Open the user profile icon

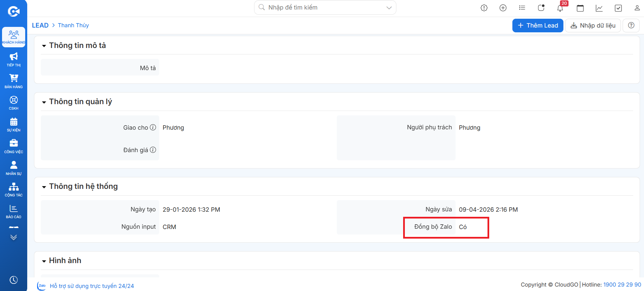coord(637,8)
